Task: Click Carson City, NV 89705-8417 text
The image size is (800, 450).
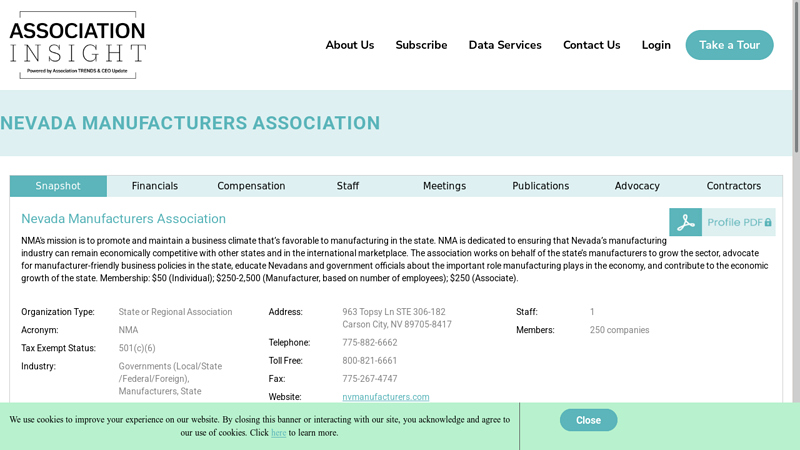Action: pos(396,324)
